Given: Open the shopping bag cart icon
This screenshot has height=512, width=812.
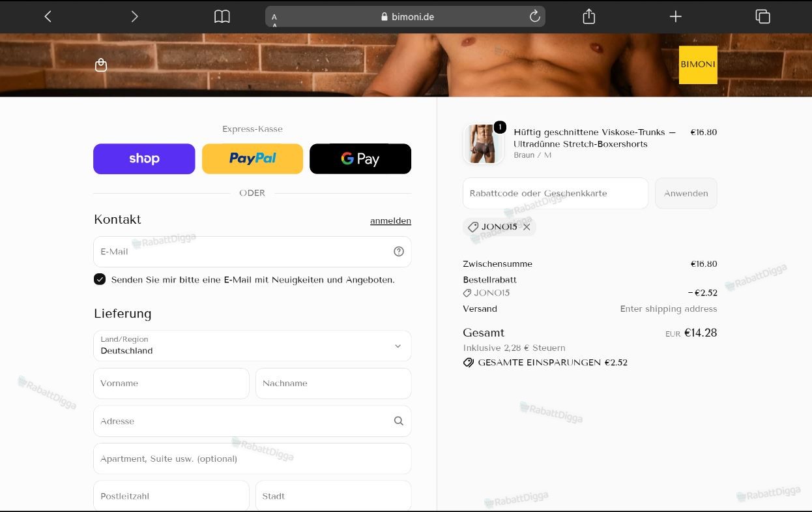Looking at the screenshot, I should tap(101, 65).
